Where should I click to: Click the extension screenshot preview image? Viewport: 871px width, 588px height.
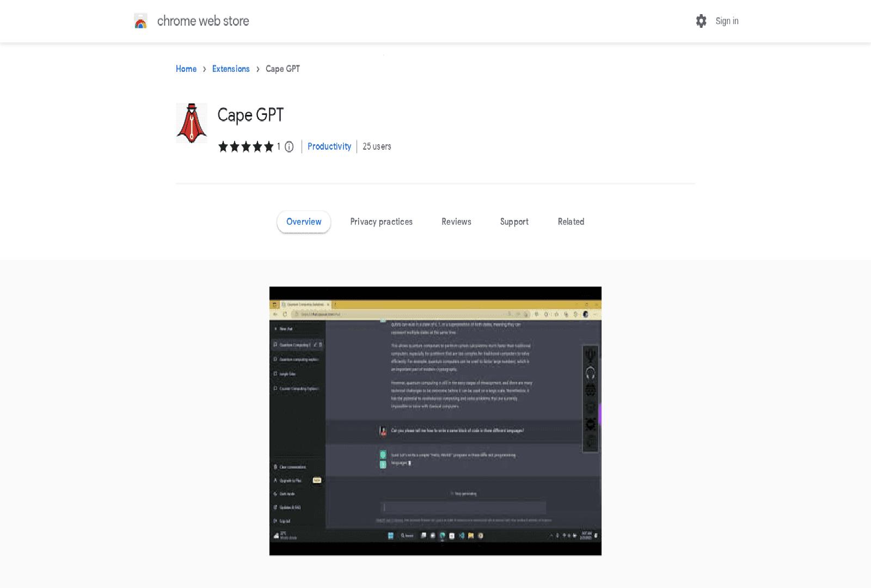435,421
